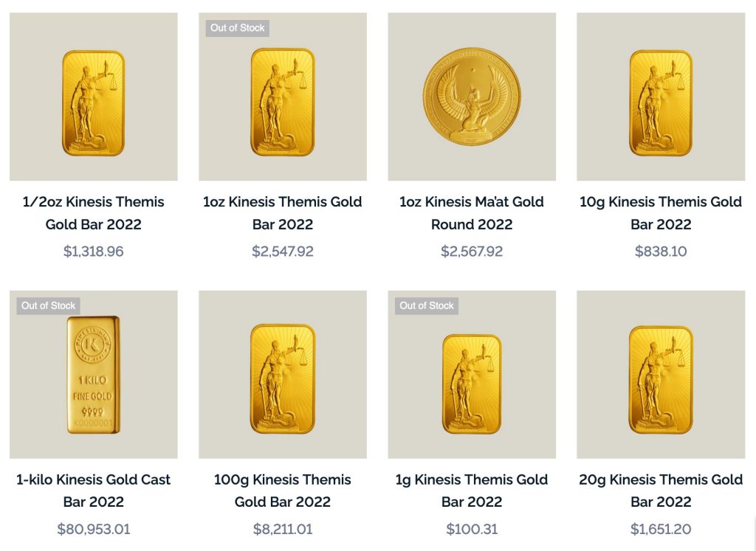Viewport: 756px width, 551px height.
Task: Click the $2,567.92 price of Ma'at Gold Round
Action: 471,252
